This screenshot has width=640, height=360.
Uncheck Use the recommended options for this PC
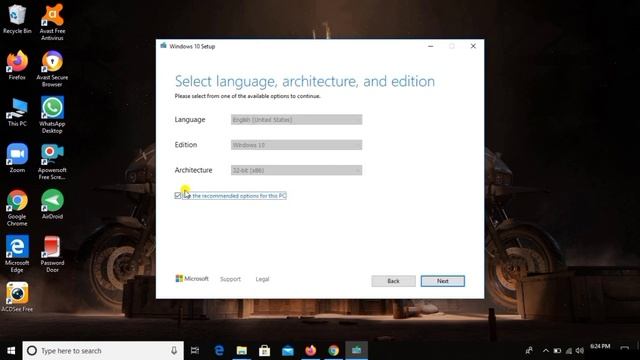(x=178, y=196)
